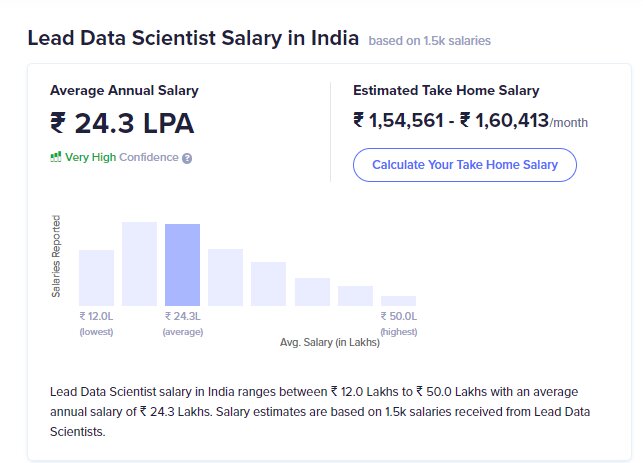Click the Calculate Your Take Home Salary button
The width and height of the screenshot is (643, 463).
[464, 164]
